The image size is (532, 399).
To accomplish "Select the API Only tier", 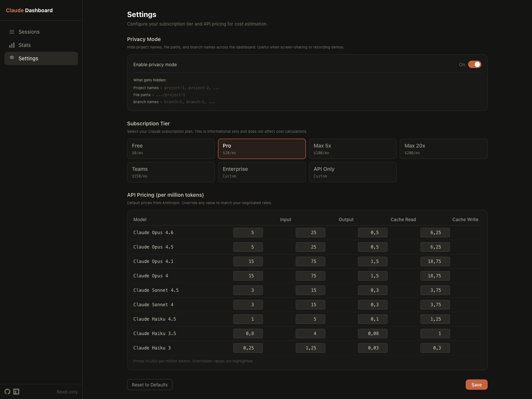I will point(352,172).
